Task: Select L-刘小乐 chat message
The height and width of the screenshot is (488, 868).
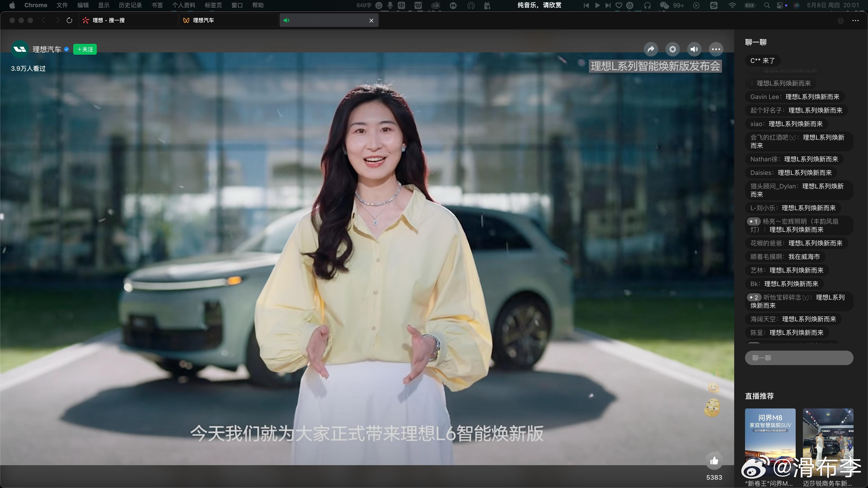Action: tap(793, 208)
